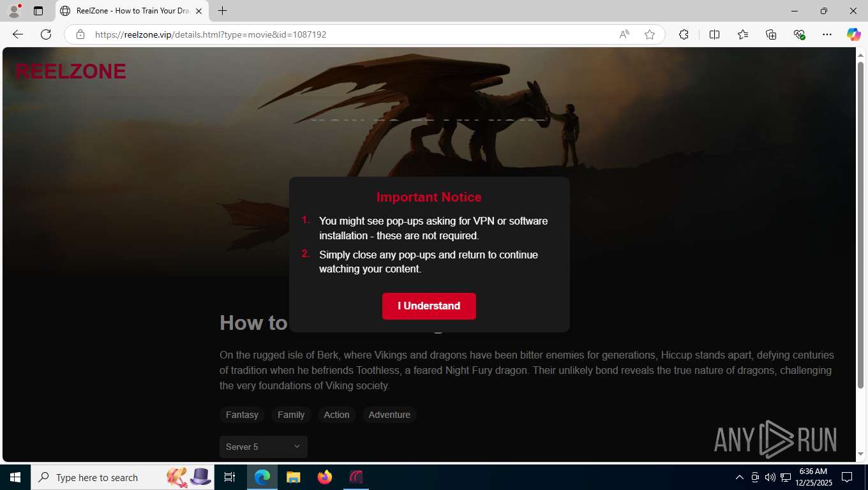
Task: Open tab actions menu
Action: (38, 11)
